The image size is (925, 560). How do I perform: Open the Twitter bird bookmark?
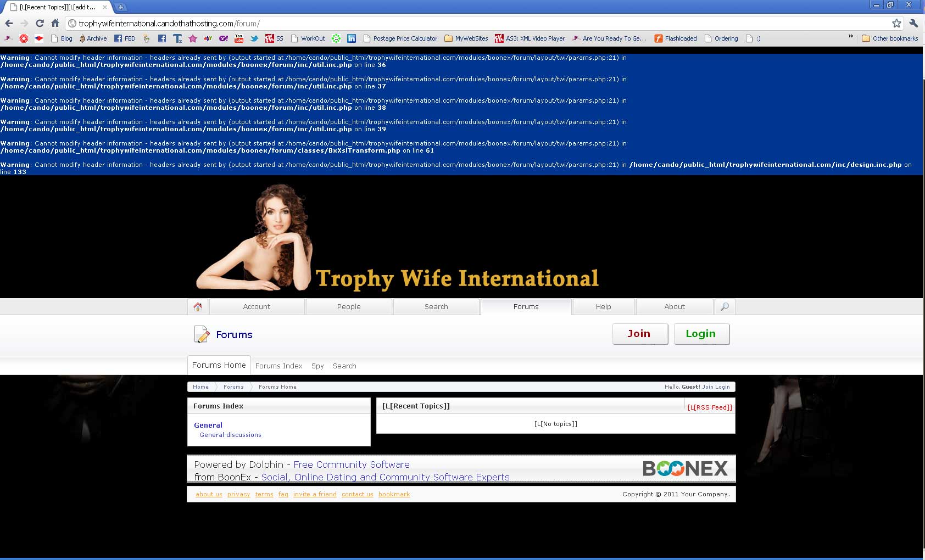[x=254, y=38]
